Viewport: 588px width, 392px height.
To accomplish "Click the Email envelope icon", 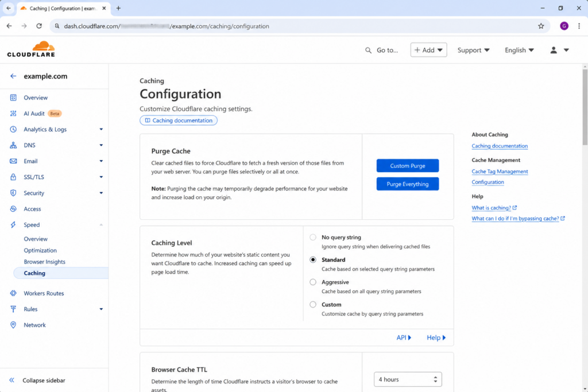I will (x=13, y=161).
